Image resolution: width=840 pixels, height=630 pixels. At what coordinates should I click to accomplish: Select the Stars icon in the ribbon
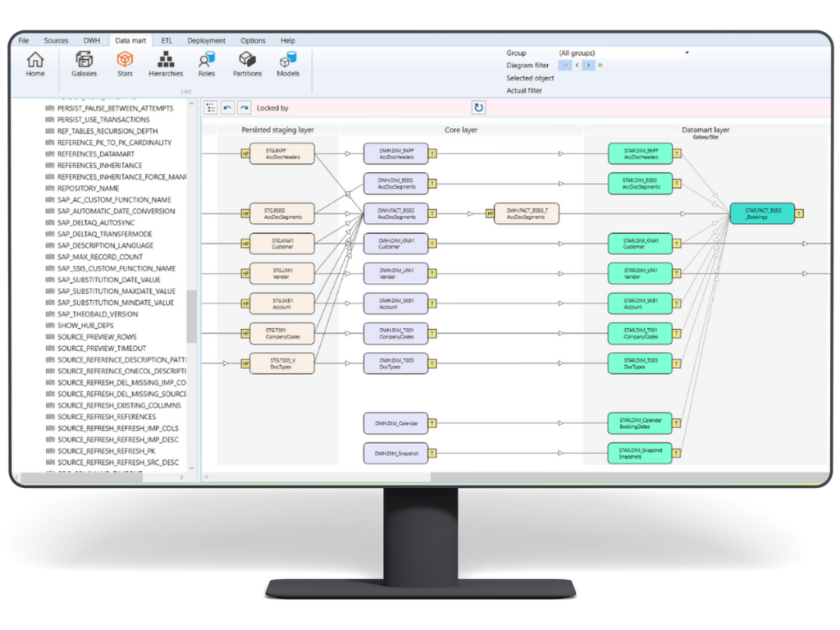pos(125,62)
